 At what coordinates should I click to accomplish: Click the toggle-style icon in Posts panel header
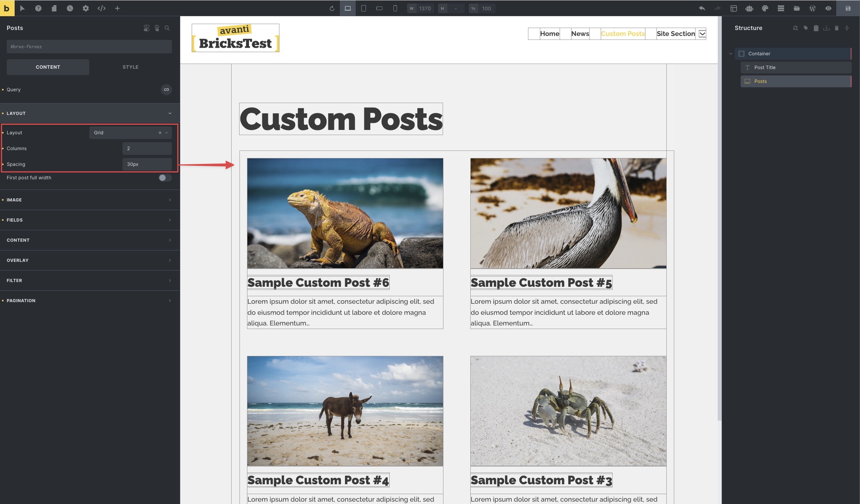click(x=147, y=28)
